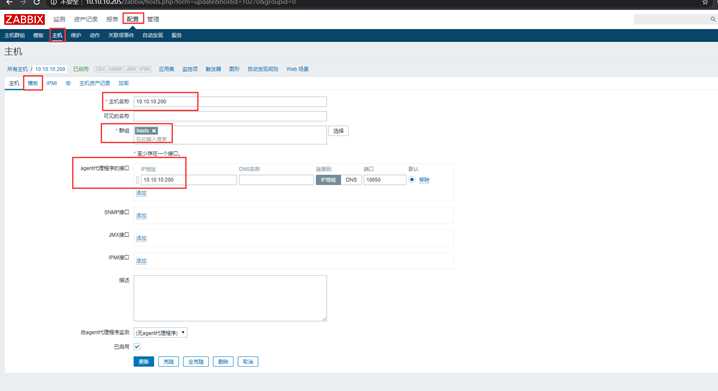Go to 主机群组 in the blue submenu
718x391 pixels.
tap(15, 35)
